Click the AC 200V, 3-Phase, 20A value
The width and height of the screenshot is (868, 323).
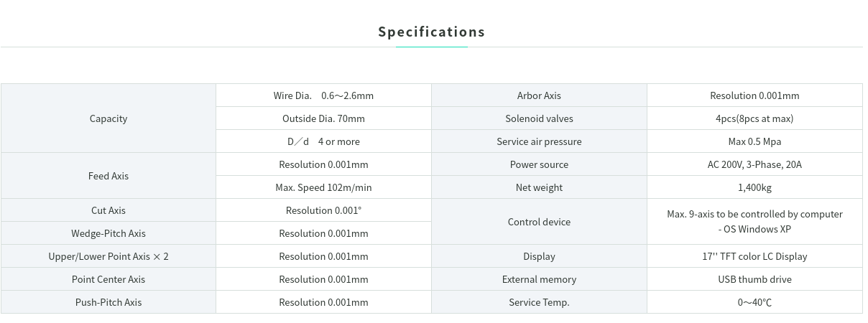(754, 164)
